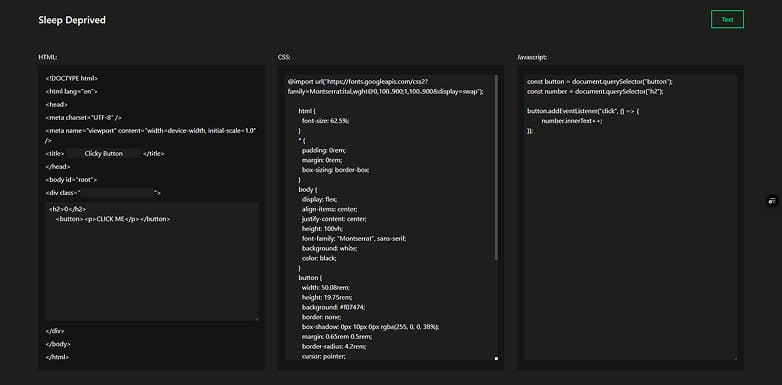Click the Javascript textarea resize grip

pyautogui.click(x=735, y=358)
